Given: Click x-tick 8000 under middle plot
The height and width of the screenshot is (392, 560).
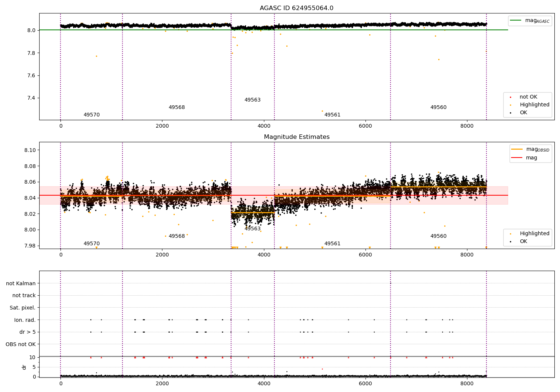Looking at the screenshot, I should [467, 255].
